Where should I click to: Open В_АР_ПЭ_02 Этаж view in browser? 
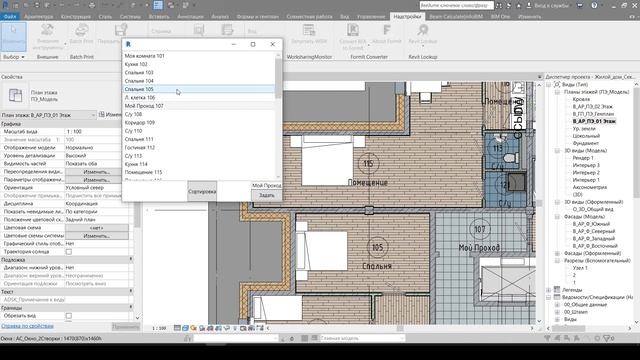(592, 107)
